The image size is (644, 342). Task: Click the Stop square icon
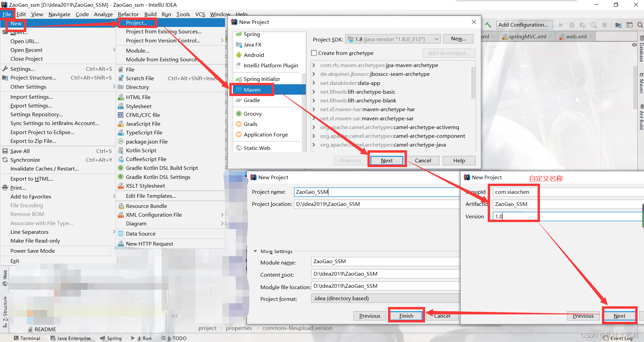click(605, 25)
